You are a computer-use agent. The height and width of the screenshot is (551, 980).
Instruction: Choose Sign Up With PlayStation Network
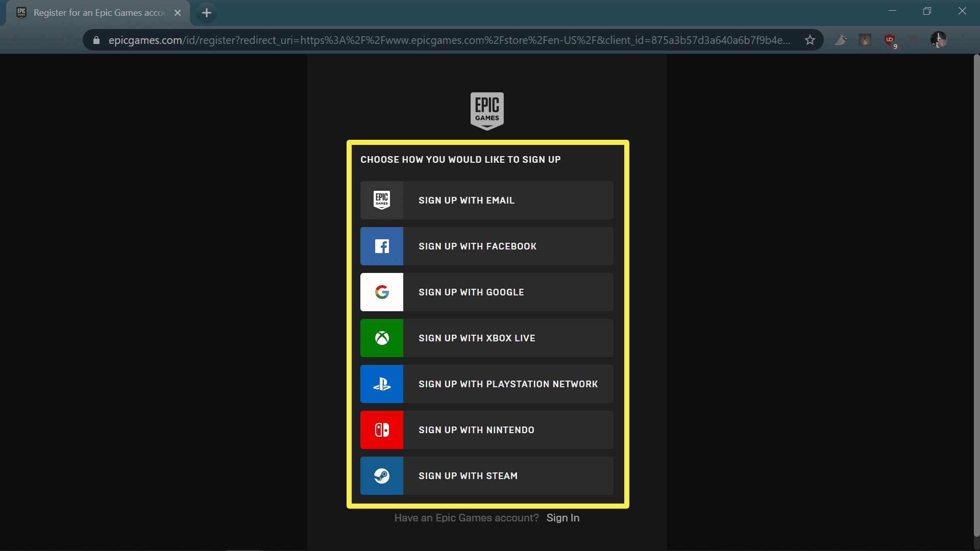tap(487, 384)
